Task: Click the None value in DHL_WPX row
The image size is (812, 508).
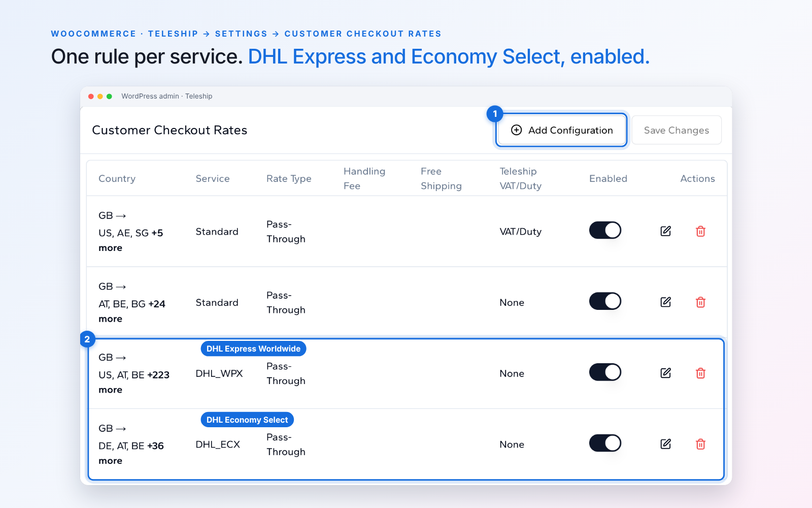Action: click(x=512, y=373)
